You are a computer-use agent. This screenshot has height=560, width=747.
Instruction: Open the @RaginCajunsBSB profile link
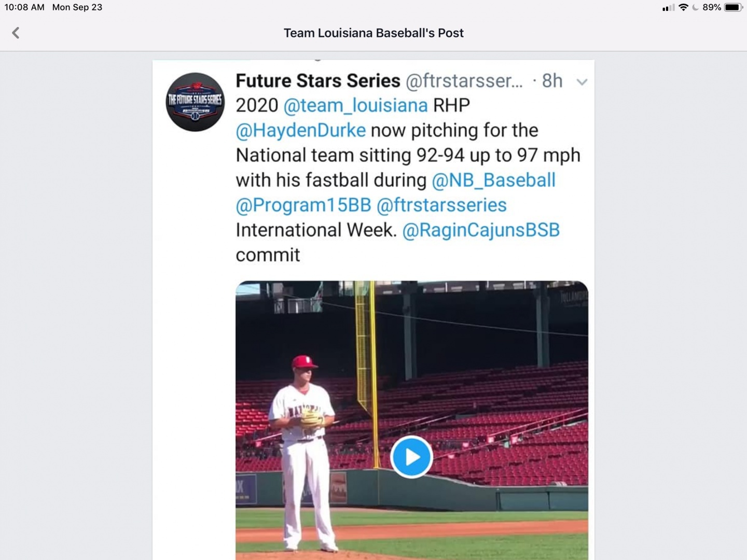[x=481, y=230]
